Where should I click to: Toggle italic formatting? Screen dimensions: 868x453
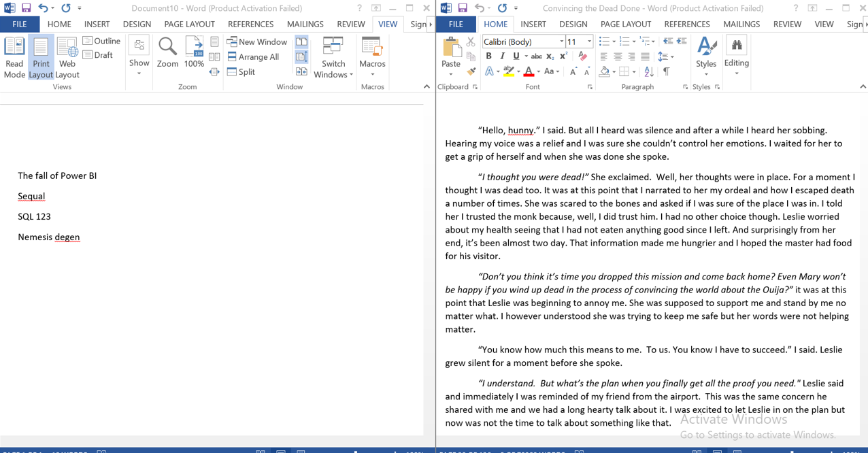tap(503, 56)
